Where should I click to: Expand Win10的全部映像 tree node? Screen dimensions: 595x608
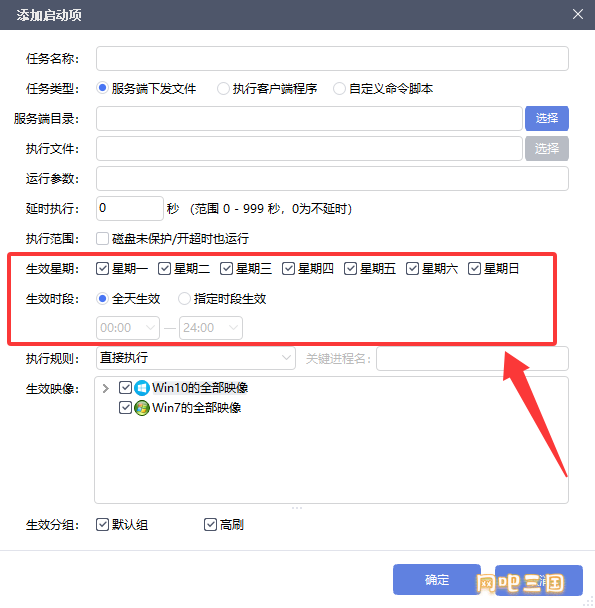[x=106, y=388]
